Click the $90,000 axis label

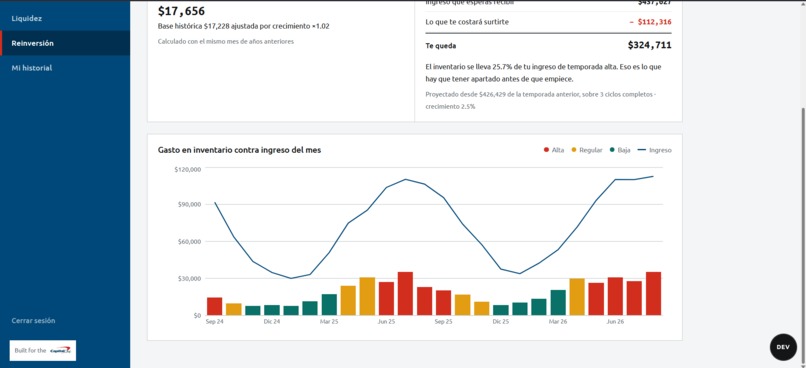[189, 205]
